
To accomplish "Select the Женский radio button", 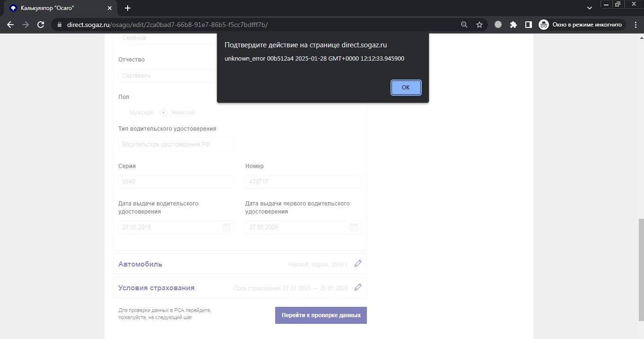I will (x=164, y=113).
